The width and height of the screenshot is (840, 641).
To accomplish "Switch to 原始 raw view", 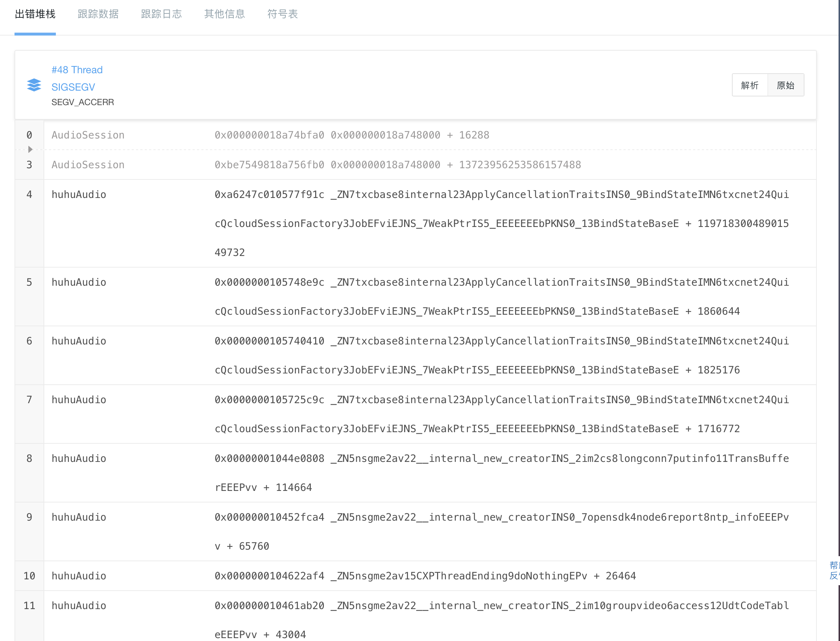I will coord(786,85).
